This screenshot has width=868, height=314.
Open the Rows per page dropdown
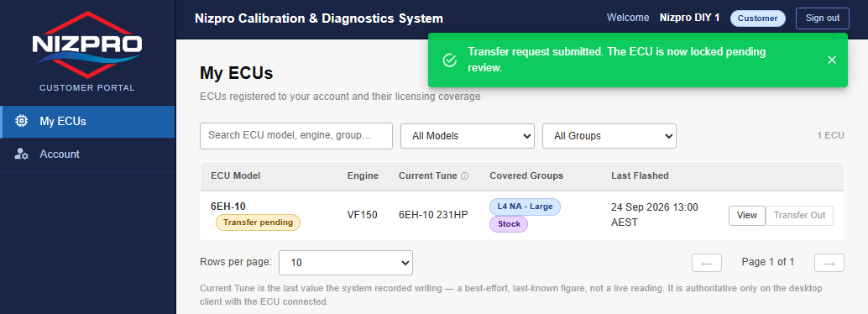[x=345, y=263]
